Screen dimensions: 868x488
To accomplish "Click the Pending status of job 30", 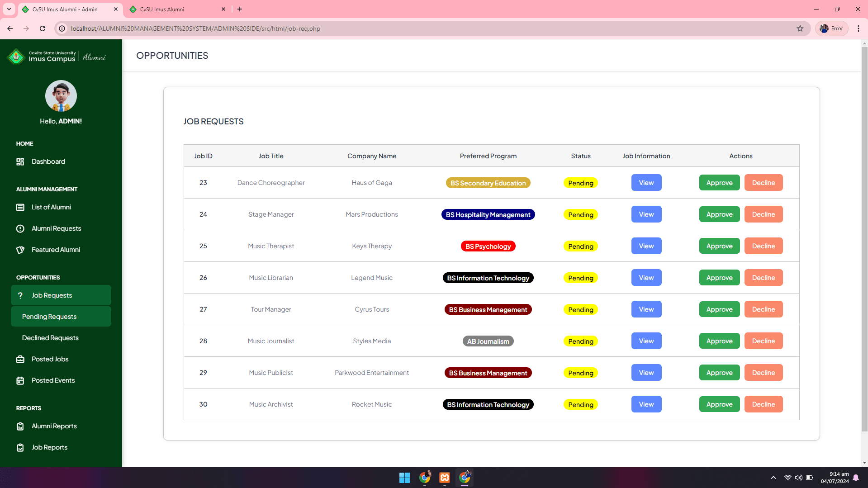I will (x=581, y=404).
